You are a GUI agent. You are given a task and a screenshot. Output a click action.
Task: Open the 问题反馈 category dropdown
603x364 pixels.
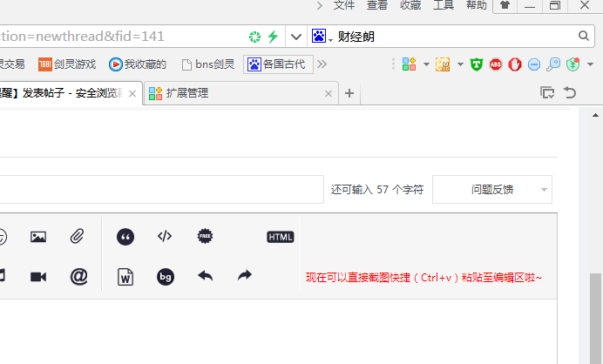tap(491, 189)
